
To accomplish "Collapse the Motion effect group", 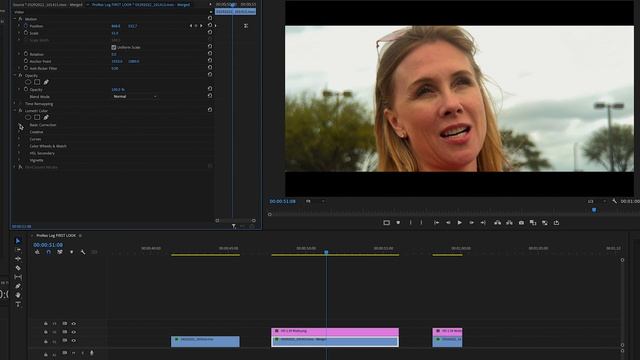I will 15,19.
